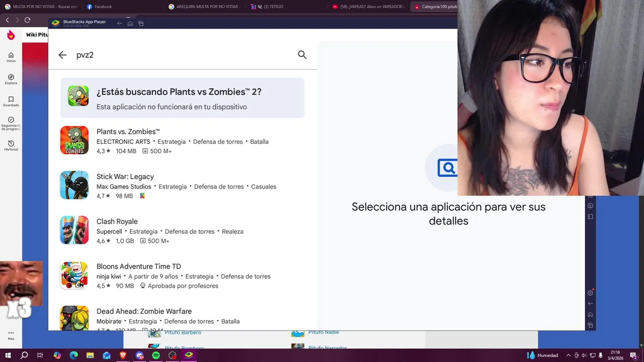Open the Humedad weather widget
The height and width of the screenshot is (362, 644).
[x=542, y=355]
